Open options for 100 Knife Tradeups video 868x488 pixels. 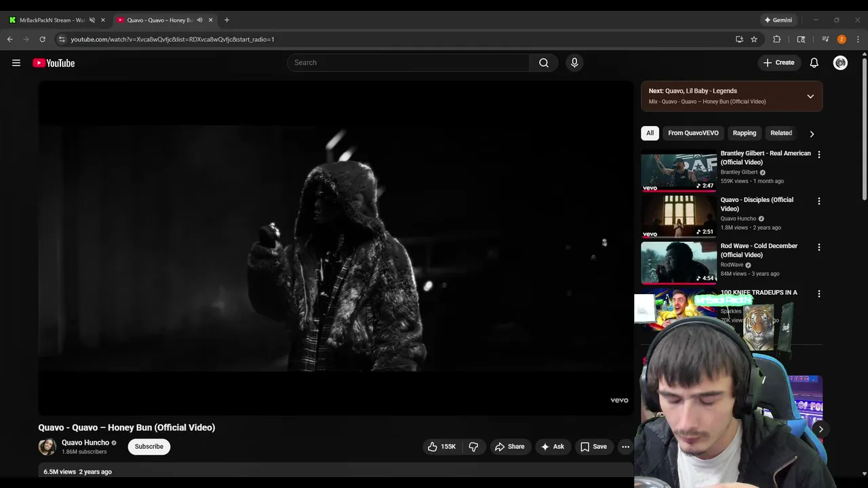point(818,294)
